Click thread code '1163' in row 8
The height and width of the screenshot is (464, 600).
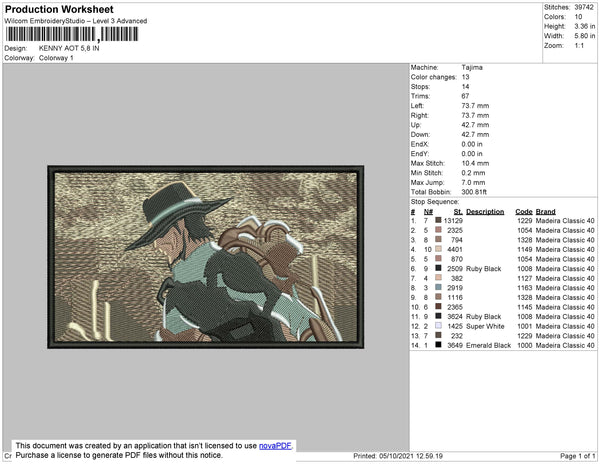pyautogui.click(x=525, y=288)
